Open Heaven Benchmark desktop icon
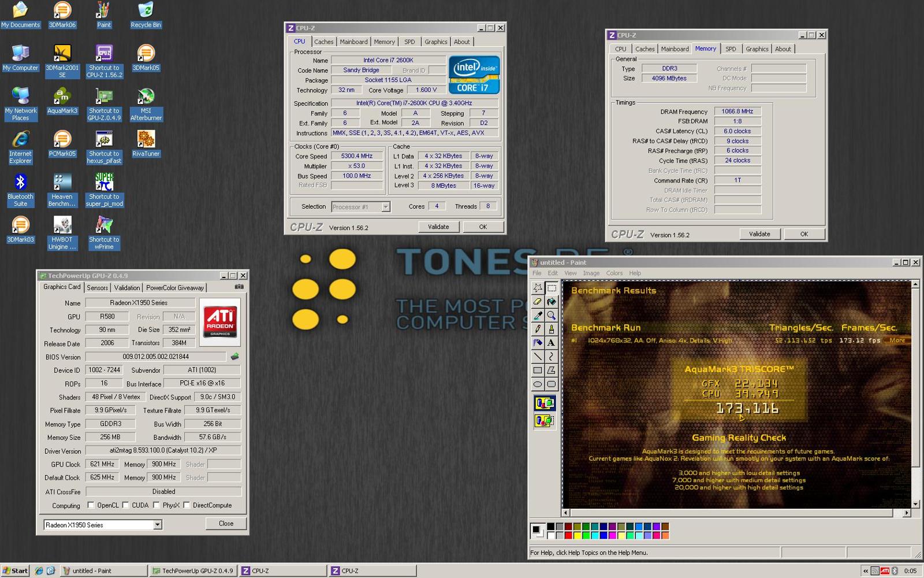This screenshot has height=578, width=924. pos(62,190)
